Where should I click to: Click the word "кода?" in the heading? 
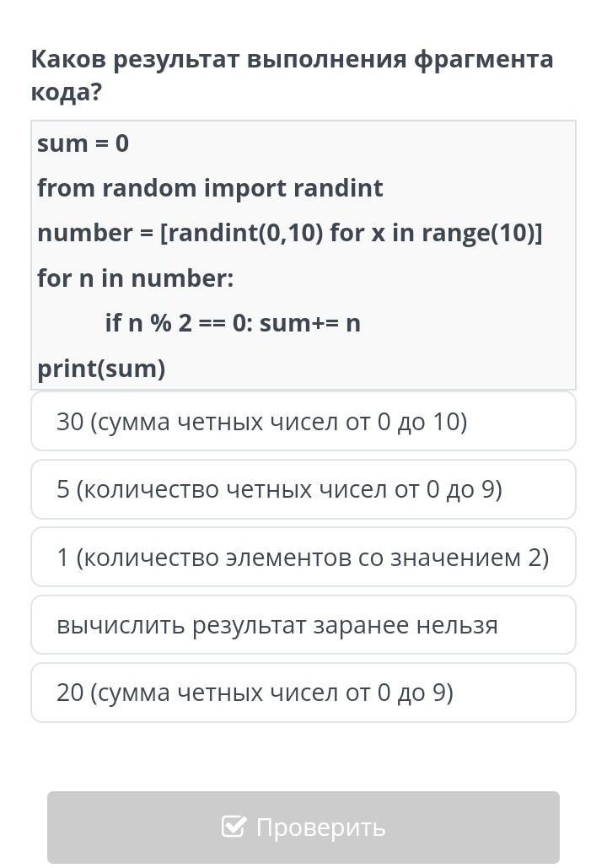click(x=66, y=91)
